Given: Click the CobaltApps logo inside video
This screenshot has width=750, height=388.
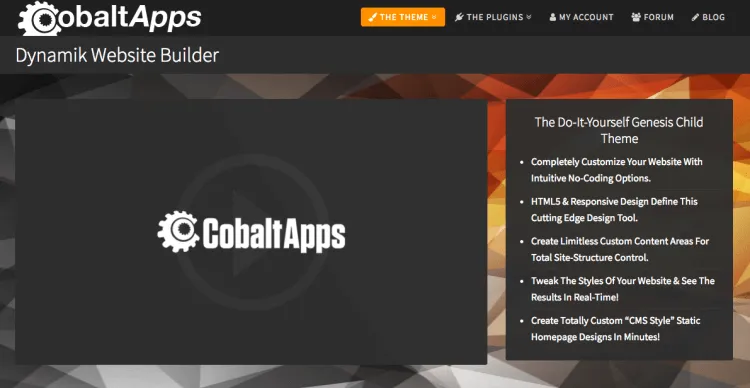Looking at the screenshot, I should point(251,232).
